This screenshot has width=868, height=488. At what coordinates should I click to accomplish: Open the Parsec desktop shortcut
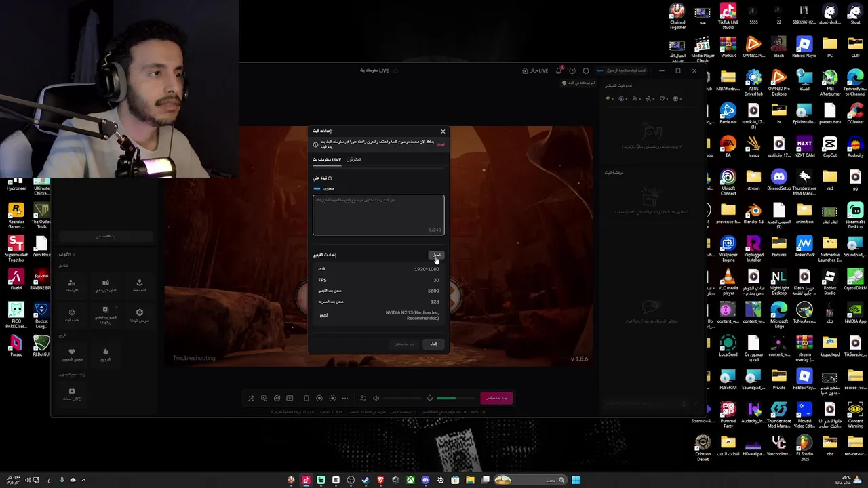click(x=16, y=346)
